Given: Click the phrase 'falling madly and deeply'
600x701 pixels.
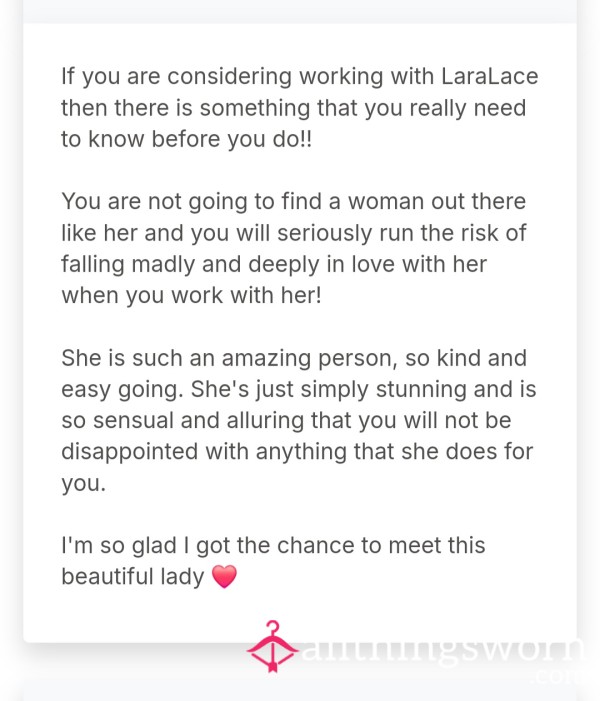Looking at the screenshot, I should [190, 264].
